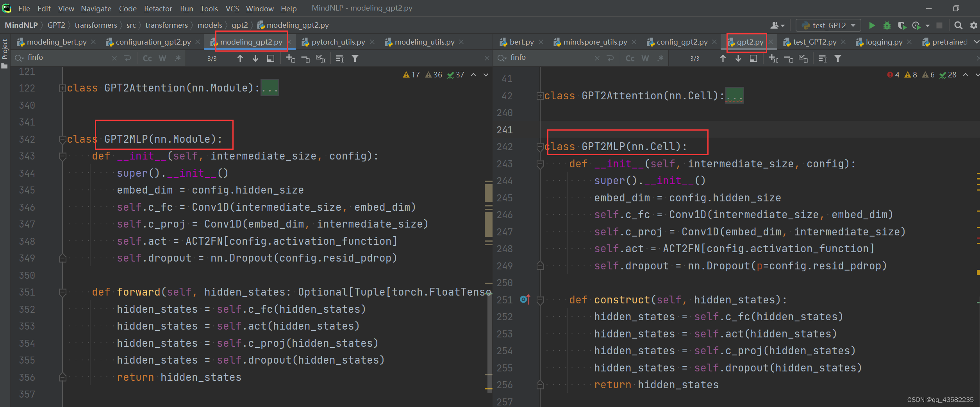Go to next occurrence in left find bar
This screenshot has width=980, height=407.
(255, 58)
